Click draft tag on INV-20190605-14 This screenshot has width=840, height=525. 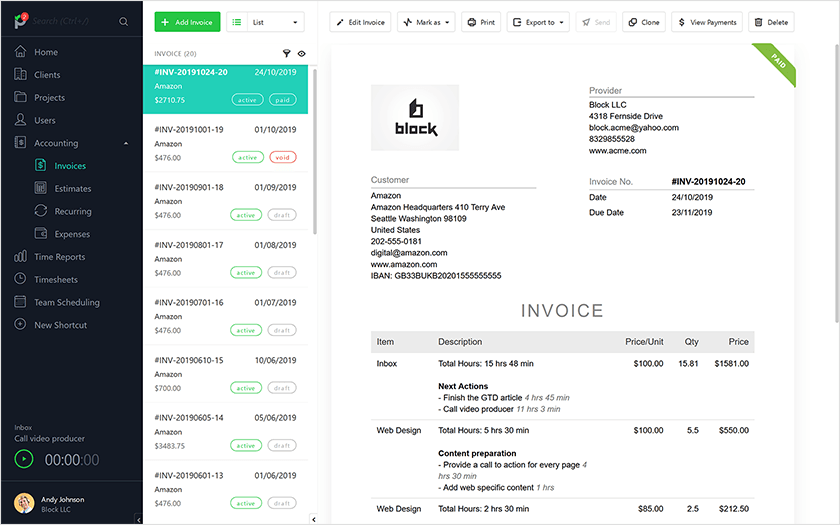282,445
